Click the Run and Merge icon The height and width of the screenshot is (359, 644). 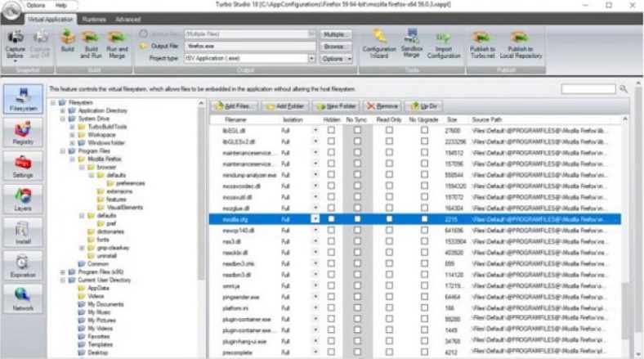click(117, 45)
